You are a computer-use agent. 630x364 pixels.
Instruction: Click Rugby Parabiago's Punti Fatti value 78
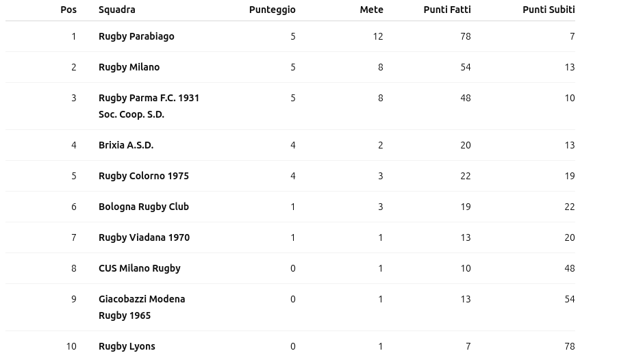pyautogui.click(x=465, y=36)
